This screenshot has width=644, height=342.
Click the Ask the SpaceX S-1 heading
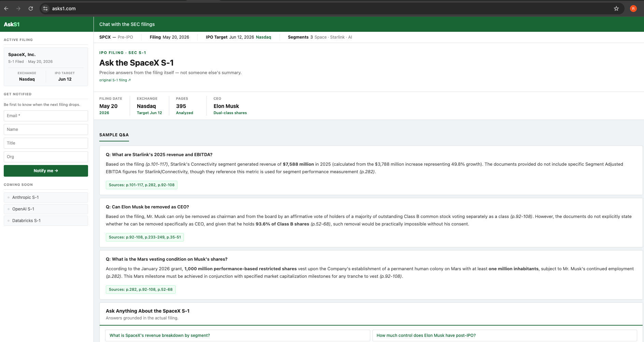(x=137, y=63)
